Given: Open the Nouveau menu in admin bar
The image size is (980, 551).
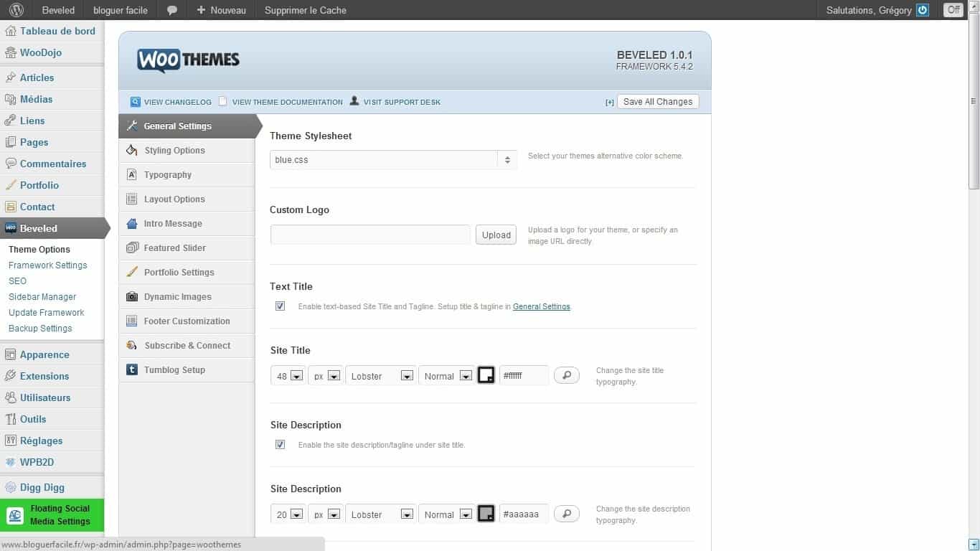Looking at the screenshot, I should (221, 10).
